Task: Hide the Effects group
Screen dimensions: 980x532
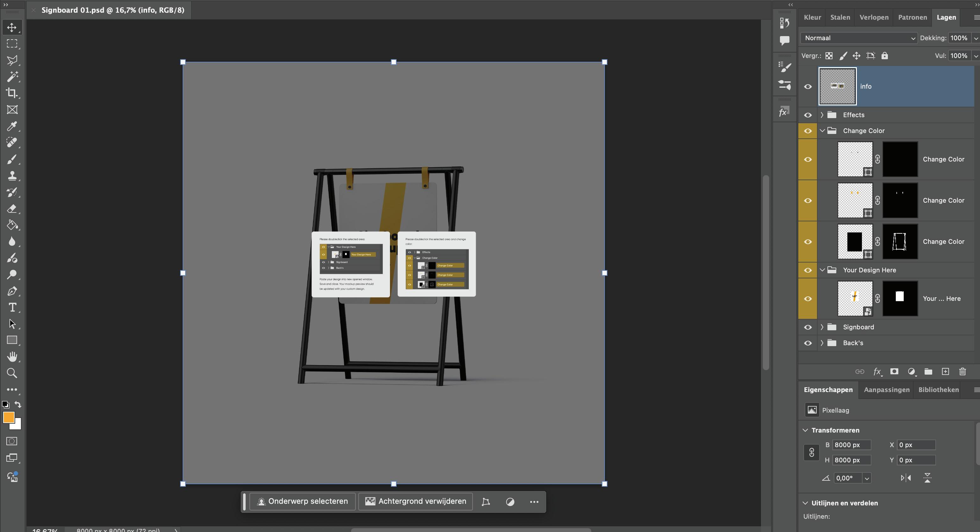Action: point(808,115)
